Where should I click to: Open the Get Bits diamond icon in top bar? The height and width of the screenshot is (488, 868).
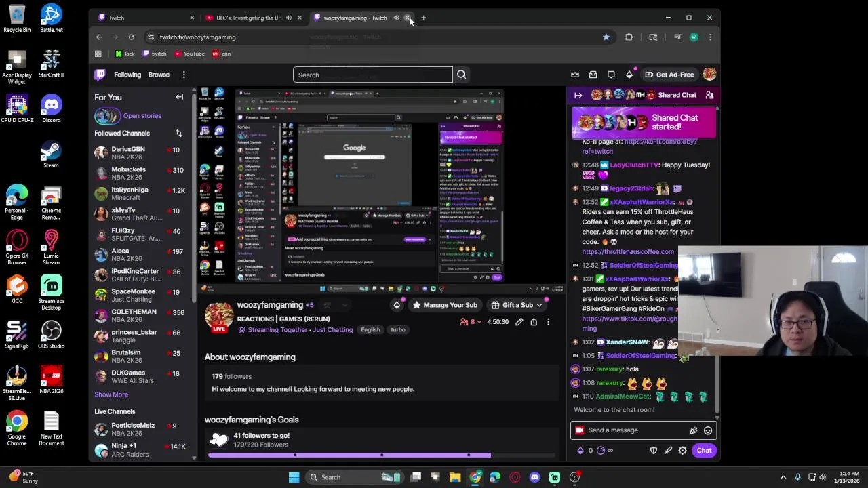click(629, 75)
